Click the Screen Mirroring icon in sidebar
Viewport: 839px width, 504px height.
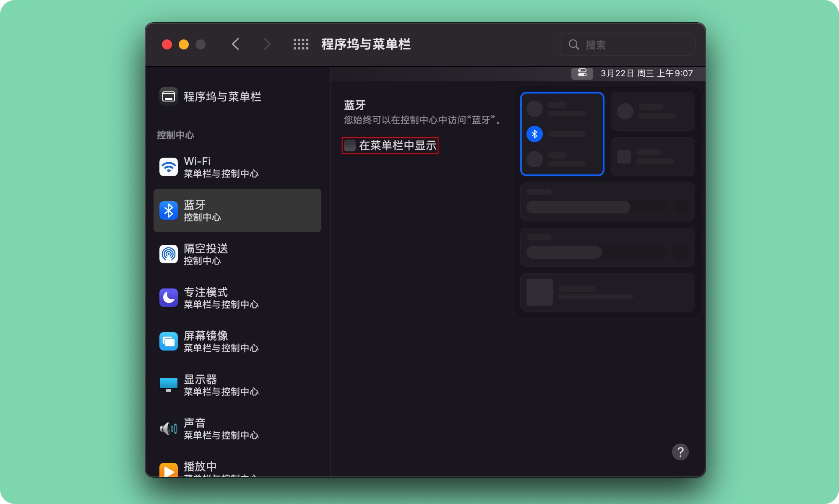click(169, 341)
